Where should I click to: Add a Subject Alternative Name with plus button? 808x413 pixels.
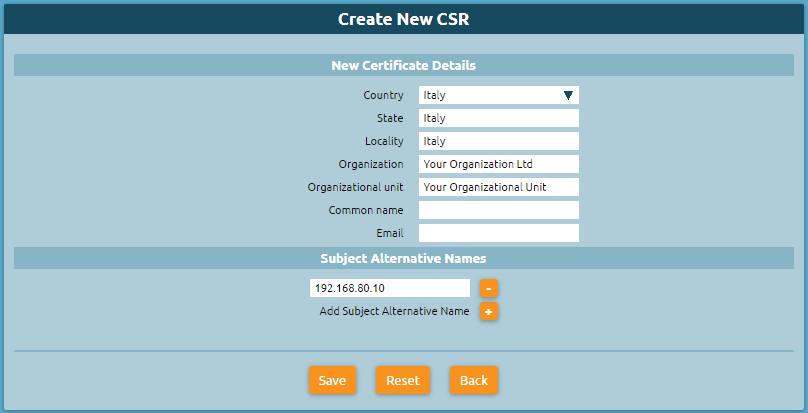(x=489, y=311)
